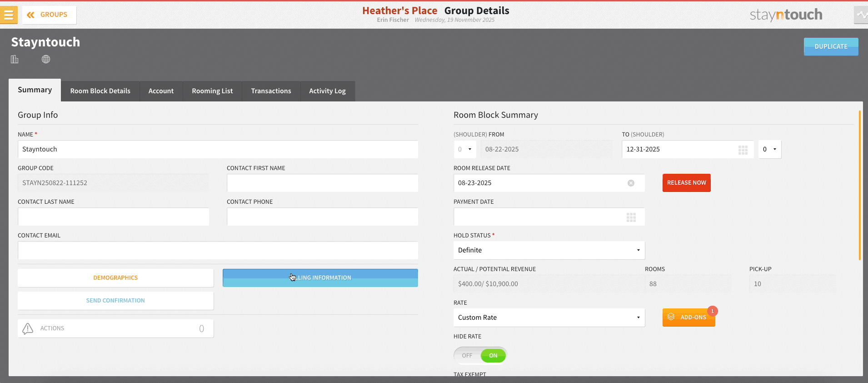The image size is (868, 383).
Task: Release rooms now
Action: tap(686, 183)
